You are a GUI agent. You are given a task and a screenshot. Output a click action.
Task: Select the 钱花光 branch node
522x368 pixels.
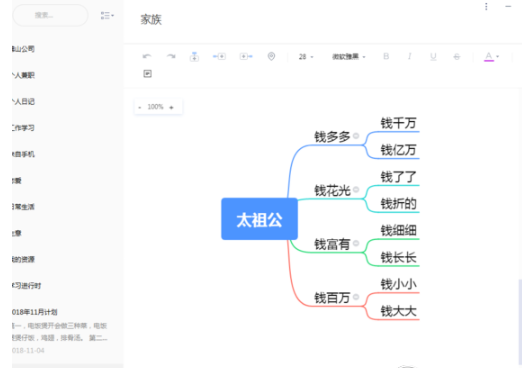(x=332, y=190)
